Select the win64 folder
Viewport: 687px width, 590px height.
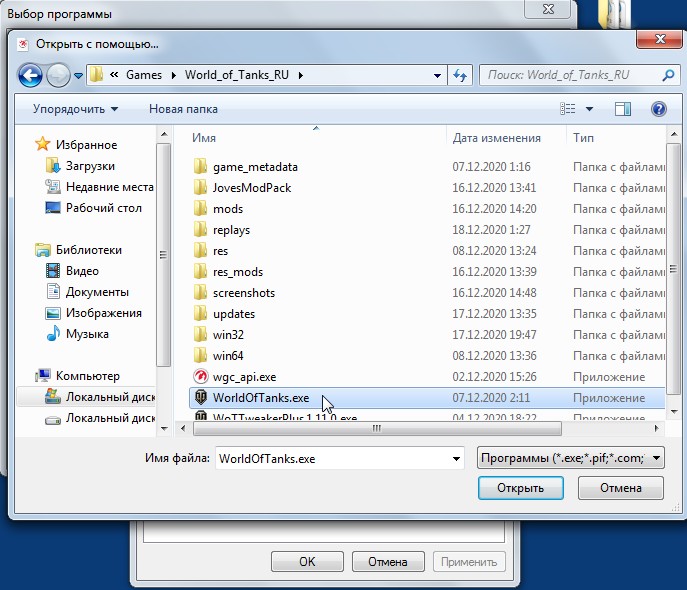point(228,356)
